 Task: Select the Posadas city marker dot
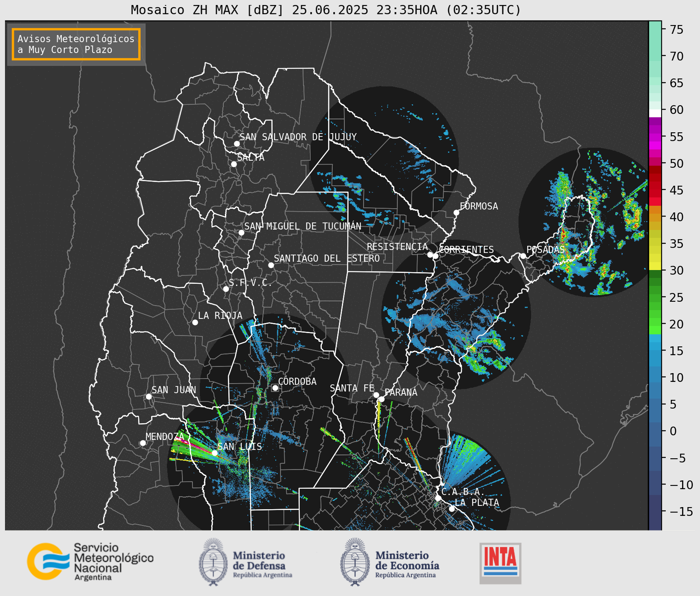tap(523, 256)
